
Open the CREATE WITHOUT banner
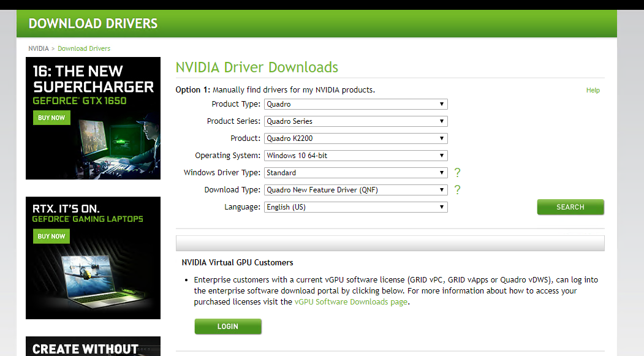tap(93, 346)
